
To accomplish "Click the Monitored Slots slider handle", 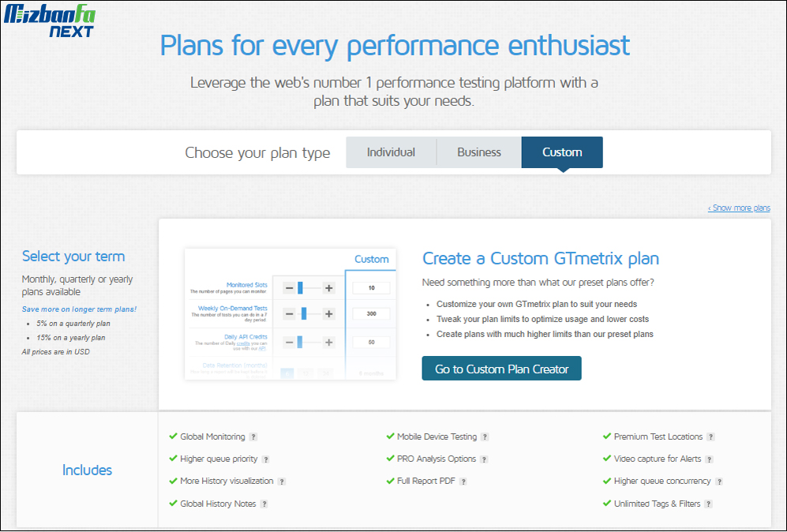I will 300,288.
